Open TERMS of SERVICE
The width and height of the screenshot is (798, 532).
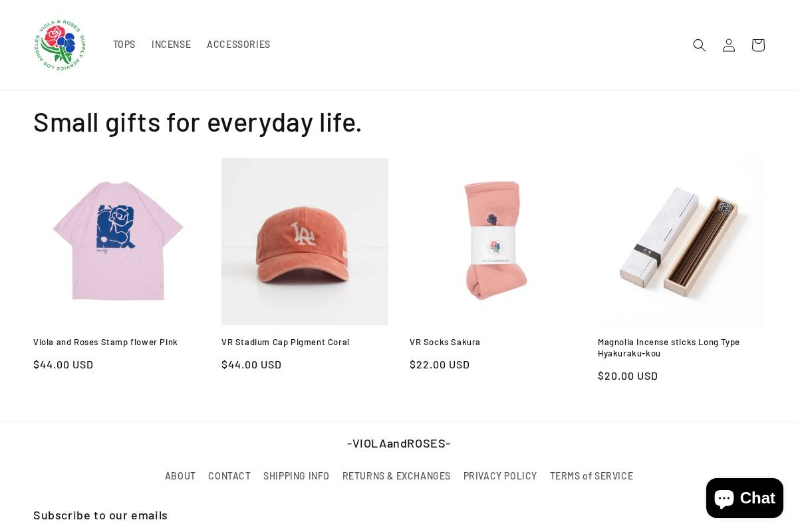coord(591,475)
